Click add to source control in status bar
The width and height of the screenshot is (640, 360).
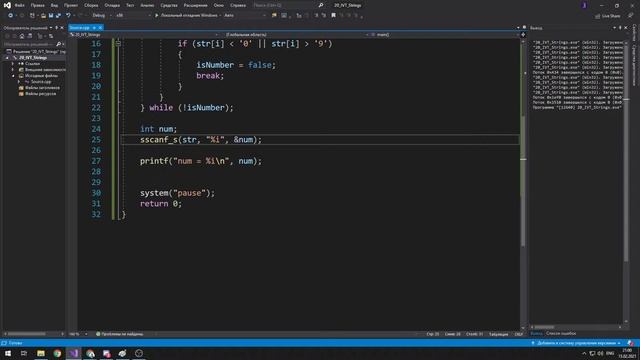tap(576, 343)
